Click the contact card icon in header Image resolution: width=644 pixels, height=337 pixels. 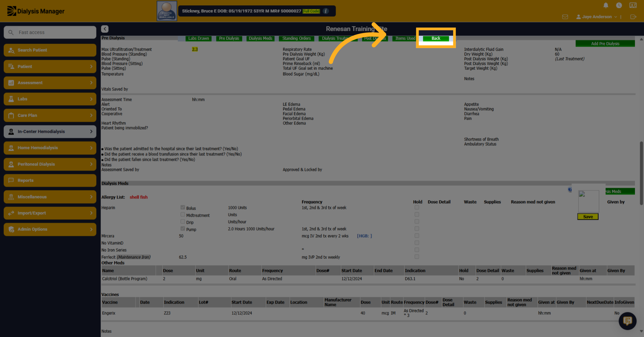point(633,5)
